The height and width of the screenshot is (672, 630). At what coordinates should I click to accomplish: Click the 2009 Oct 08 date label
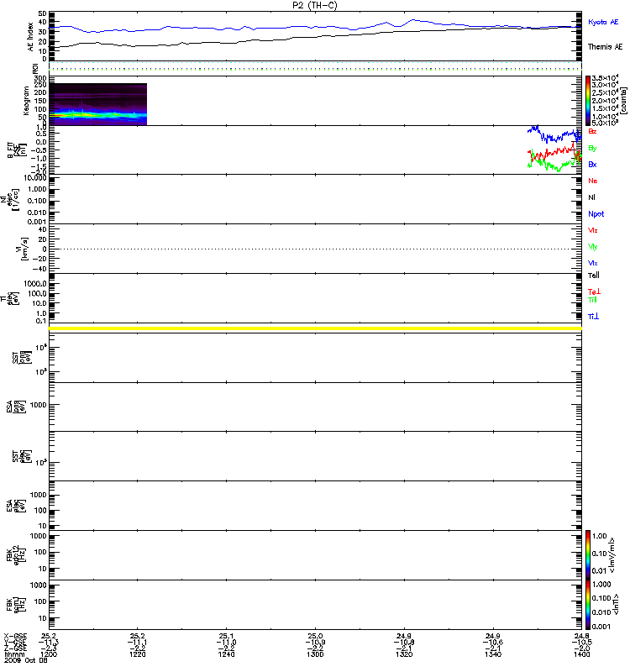click(x=26, y=660)
